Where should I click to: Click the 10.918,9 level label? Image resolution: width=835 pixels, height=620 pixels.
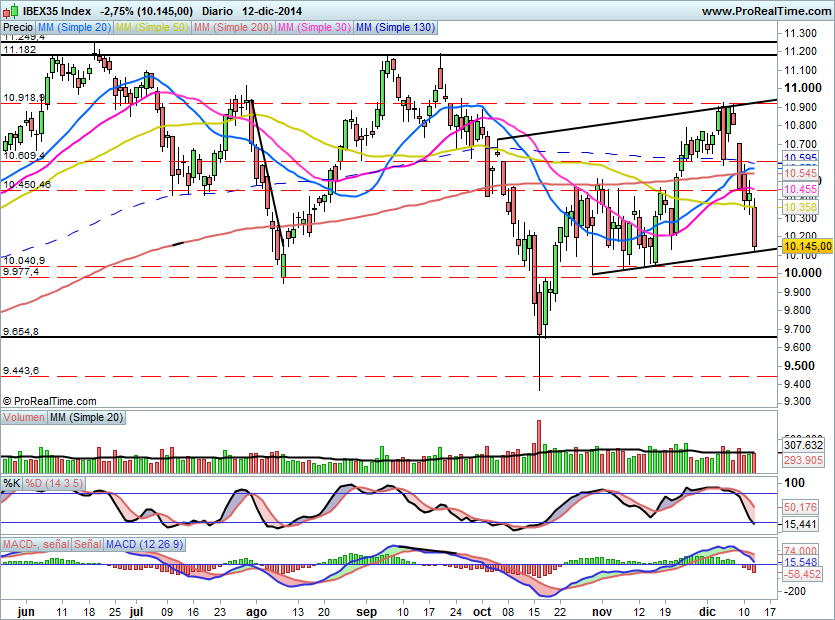(23, 98)
